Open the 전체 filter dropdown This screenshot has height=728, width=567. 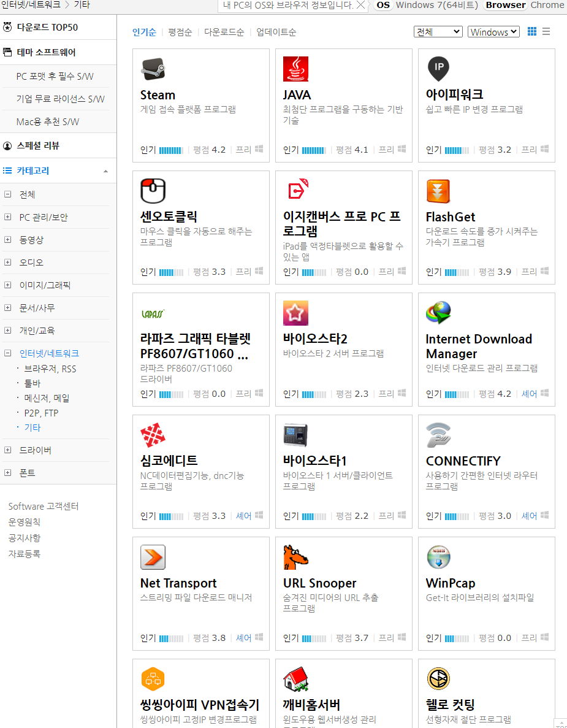(438, 31)
